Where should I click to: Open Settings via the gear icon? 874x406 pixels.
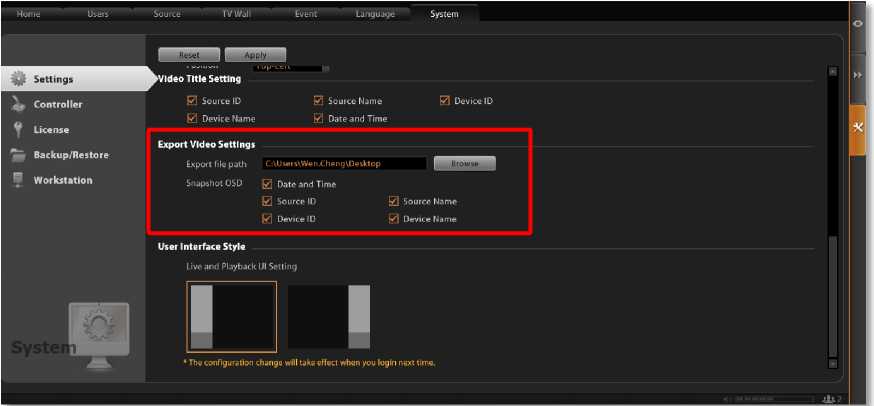coord(18,79)
